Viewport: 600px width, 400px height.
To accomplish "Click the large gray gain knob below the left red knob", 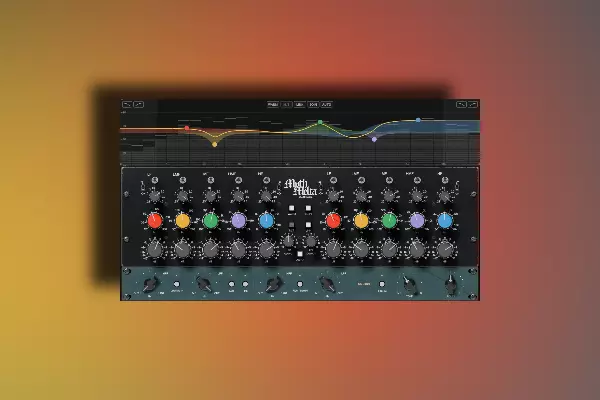I will pos(155,250).
